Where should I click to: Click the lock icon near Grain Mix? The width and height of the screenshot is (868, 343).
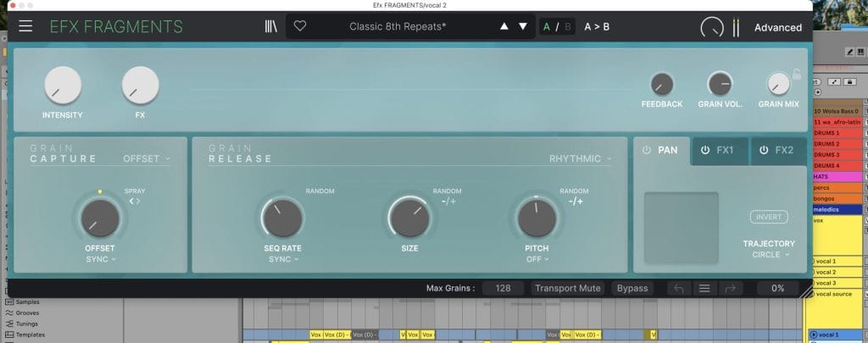pos(796,75)
